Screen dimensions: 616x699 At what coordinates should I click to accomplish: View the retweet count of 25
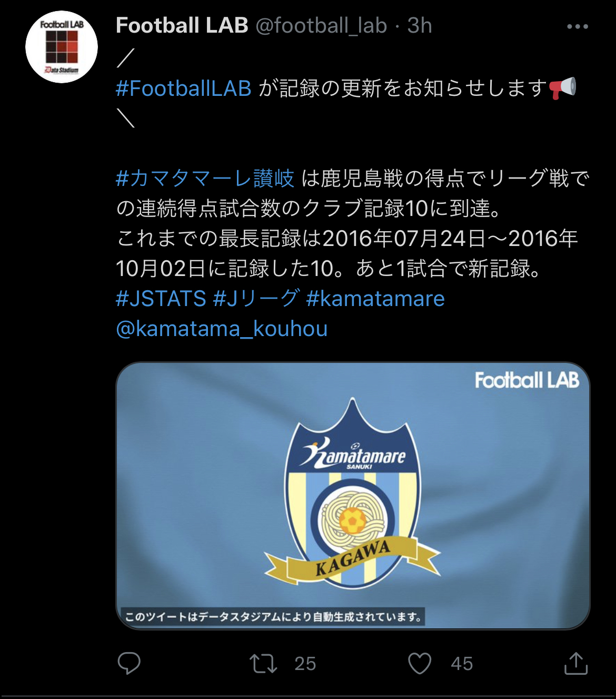point(305,664)
